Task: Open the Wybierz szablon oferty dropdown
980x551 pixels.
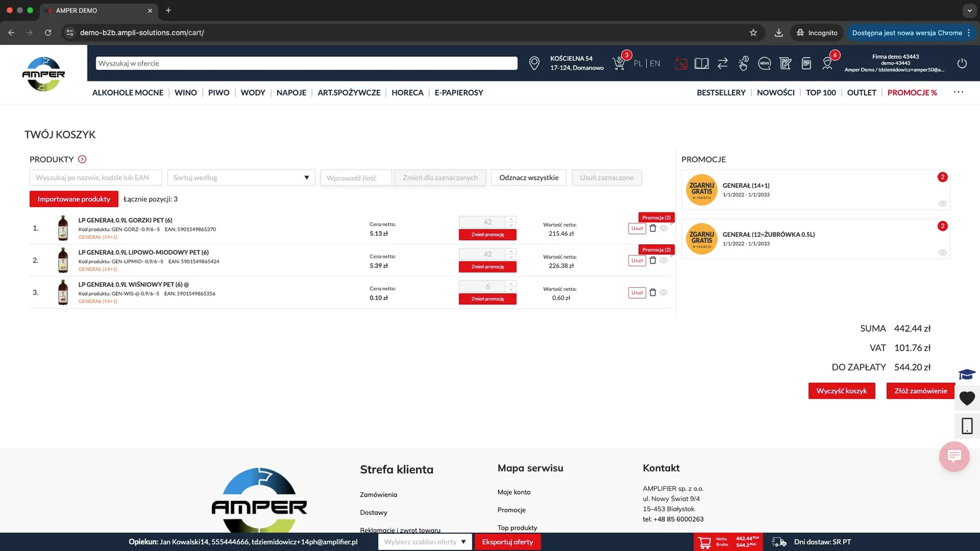Action: coord(425,542)
